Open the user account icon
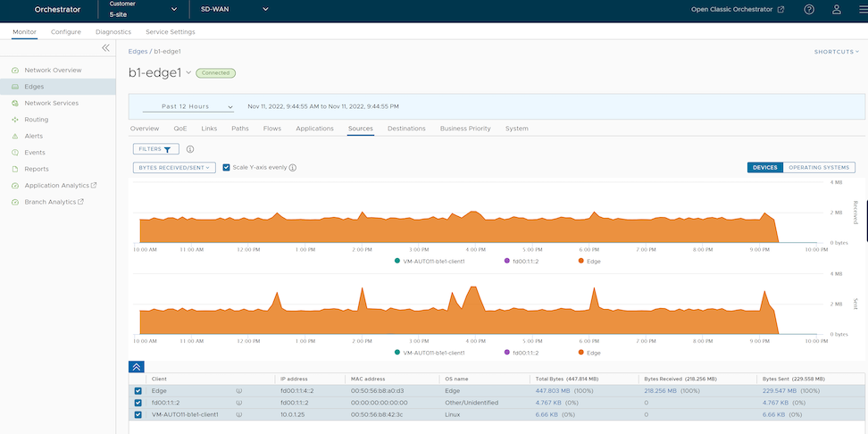Screen dimensions: 868x434 click(x=837, y=10)
